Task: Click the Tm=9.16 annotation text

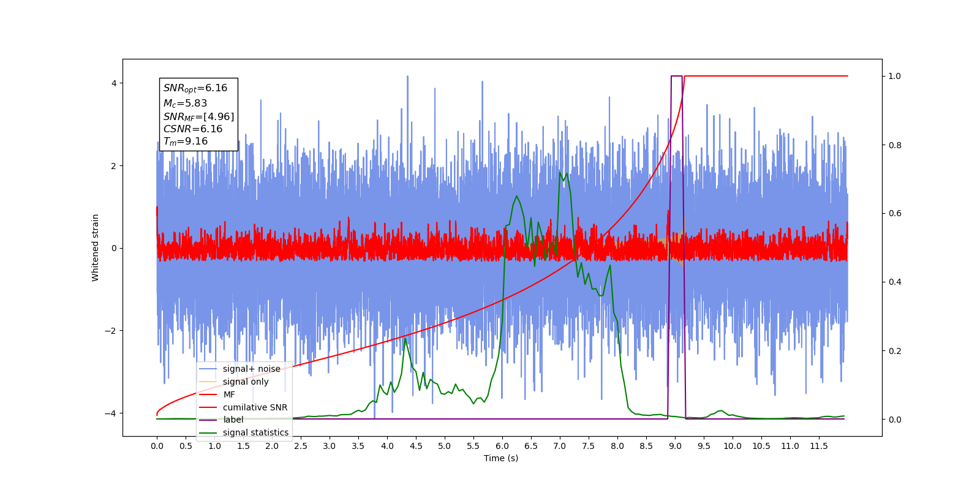Action: click(x=185, y=141)
